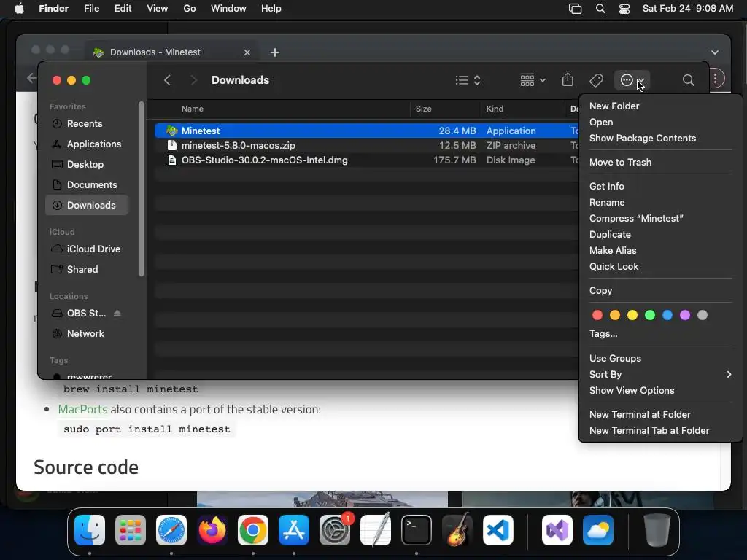Apply the orange tag color
747x560 pixels.
[x=615, y=315]
